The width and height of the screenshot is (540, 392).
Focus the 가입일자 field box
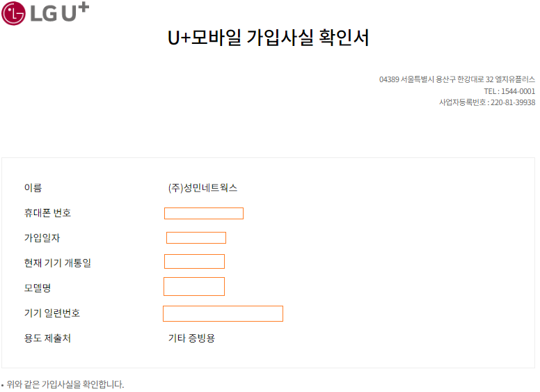click(x=196, y=238)
